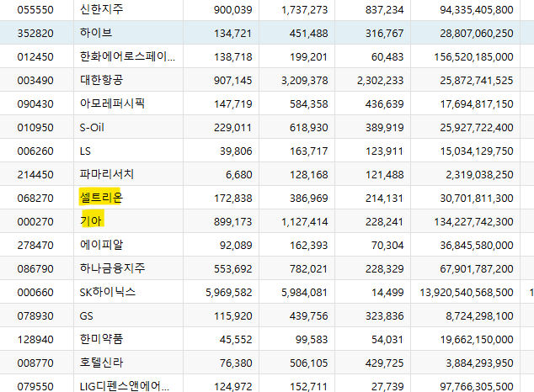Select value 553,692
Image resolution: width=534 pixels, height=392 pixels.
tap(233, 269)
